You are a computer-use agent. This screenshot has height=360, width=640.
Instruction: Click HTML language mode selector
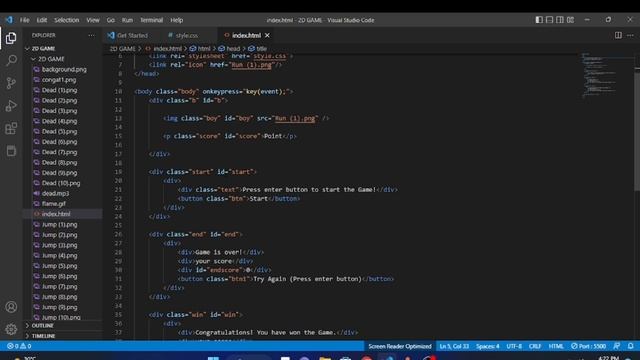556,346
